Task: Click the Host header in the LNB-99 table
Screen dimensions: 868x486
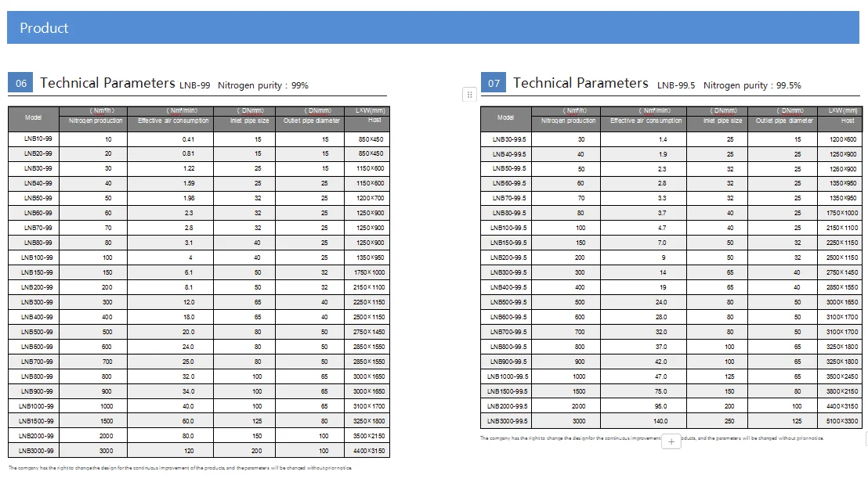Action: click(374, 120)
